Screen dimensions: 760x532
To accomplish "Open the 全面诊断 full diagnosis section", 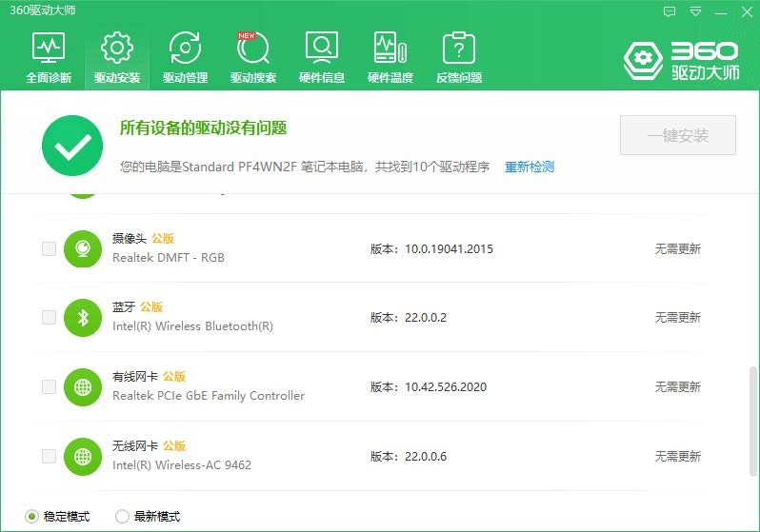I will (x=49, y=58).
